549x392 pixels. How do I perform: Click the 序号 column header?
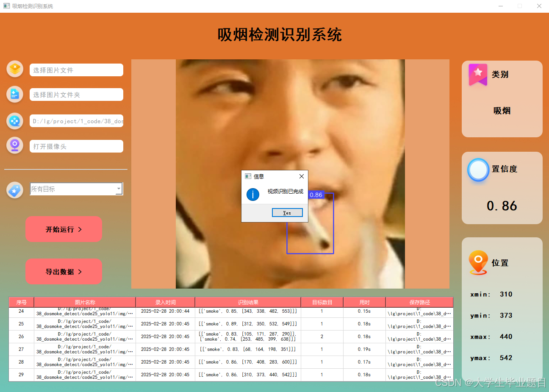click(21, 302)
